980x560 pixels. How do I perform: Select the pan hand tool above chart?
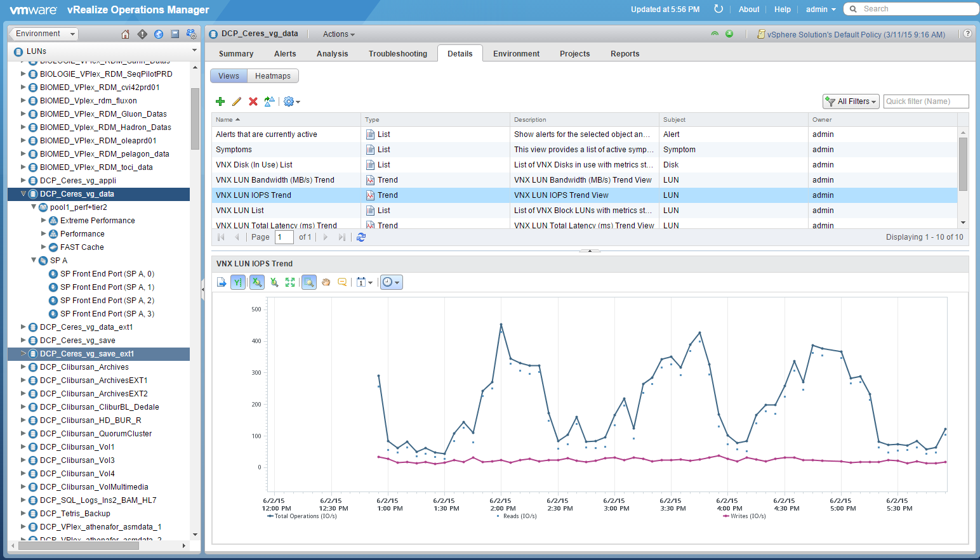pyautogui.click(x=326, y=282)
